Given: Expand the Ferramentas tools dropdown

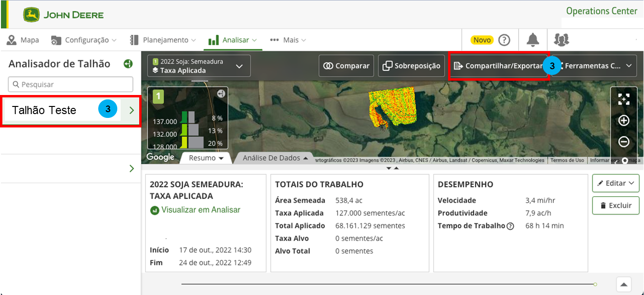Looking at the screenshot, I should click(598, 66).
